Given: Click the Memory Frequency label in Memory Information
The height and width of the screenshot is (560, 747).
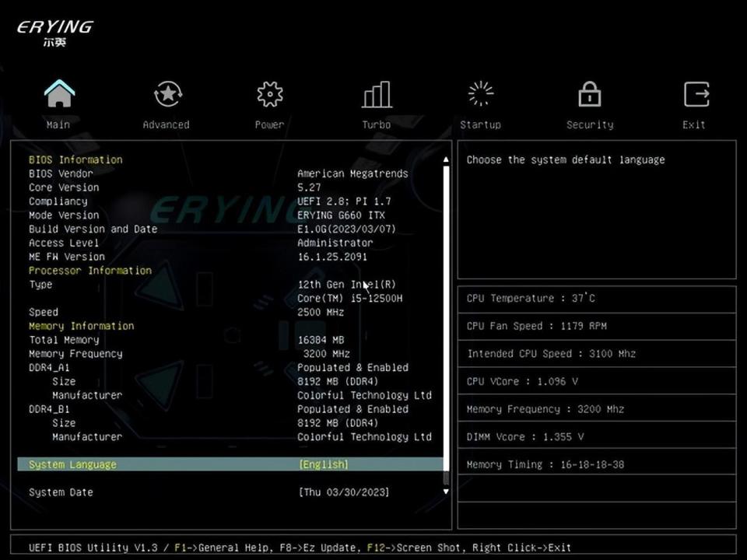Looking at the screenshot, I should pos(75,353).
